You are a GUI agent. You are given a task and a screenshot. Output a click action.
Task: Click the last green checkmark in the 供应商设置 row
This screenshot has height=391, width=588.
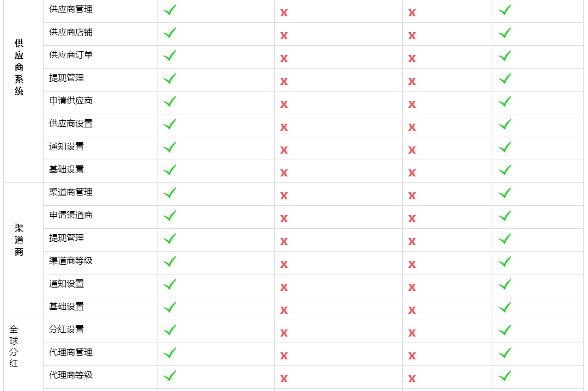pyautogui.click(x=505, y=124)
